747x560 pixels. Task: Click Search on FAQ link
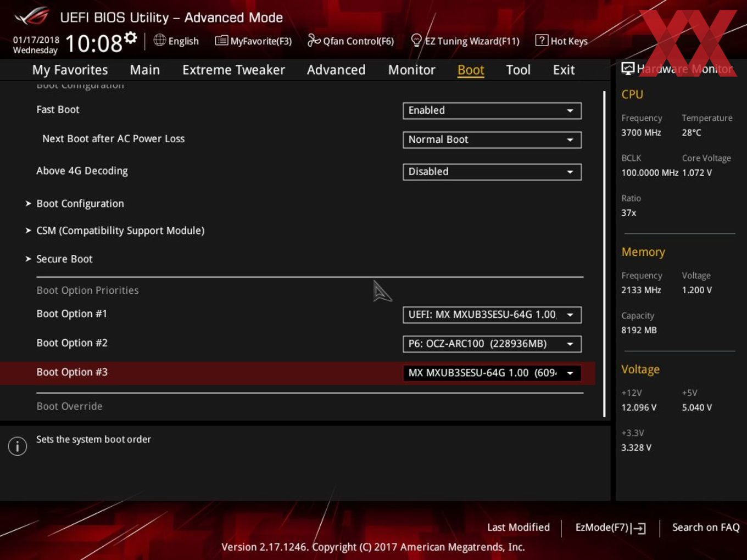click(706, 527)
